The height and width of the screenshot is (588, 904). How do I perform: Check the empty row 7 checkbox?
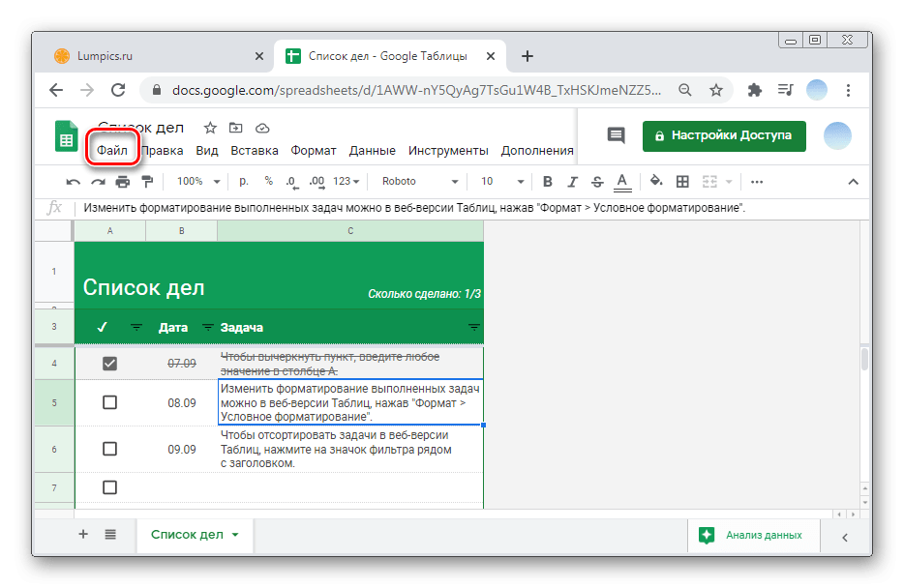point(109,487)
